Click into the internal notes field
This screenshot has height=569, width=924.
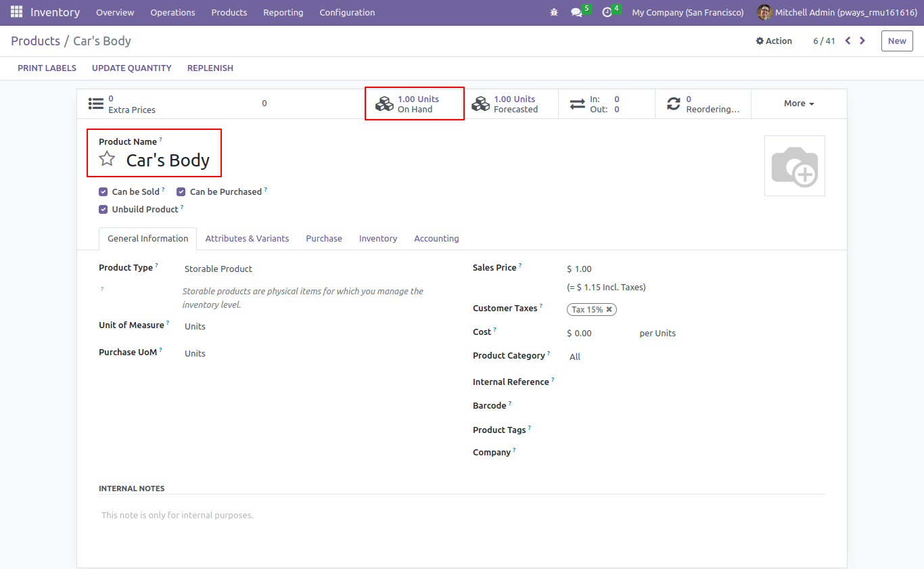[x=462, y=516]
